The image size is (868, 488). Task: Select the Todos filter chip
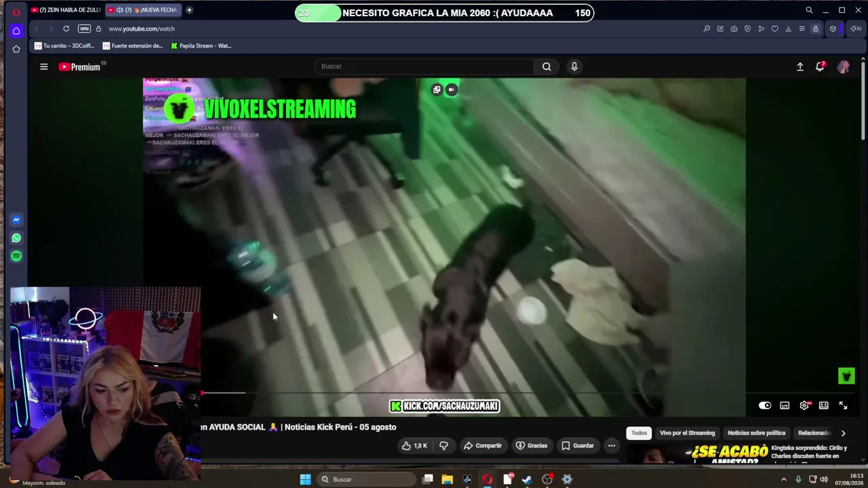(639, 433)
